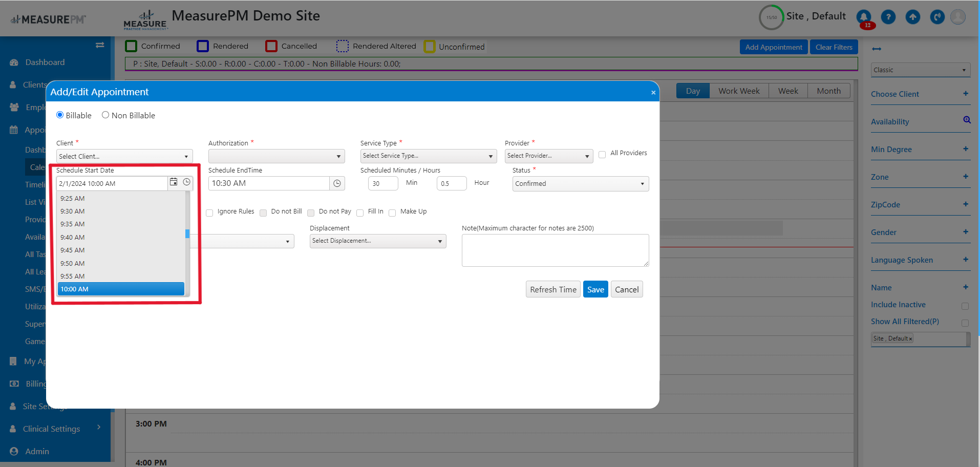Click the Availability search magnifier icon
This screenshot has height=467, width=980.
967,120
